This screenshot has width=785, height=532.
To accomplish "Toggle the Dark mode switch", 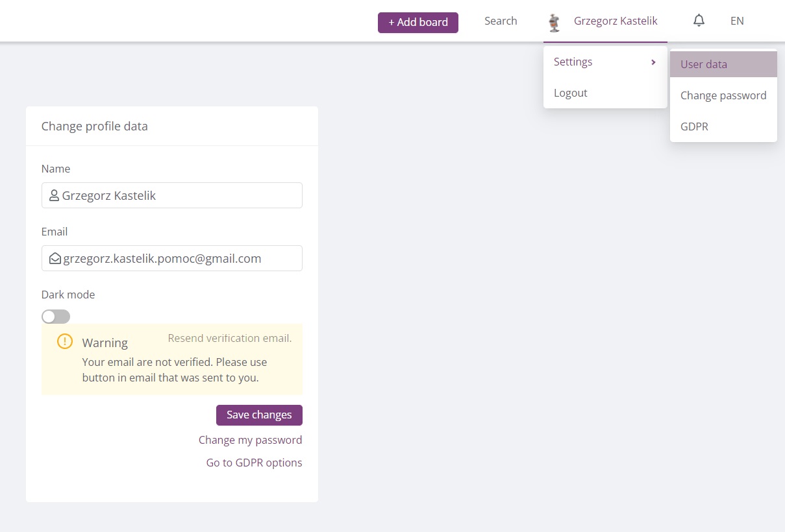I will pyautogui.click(x=56, y=317).
